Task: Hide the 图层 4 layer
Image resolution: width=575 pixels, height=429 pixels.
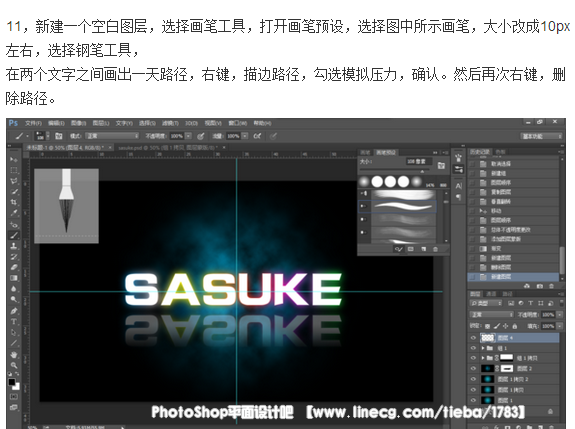Action: (473, 338)
